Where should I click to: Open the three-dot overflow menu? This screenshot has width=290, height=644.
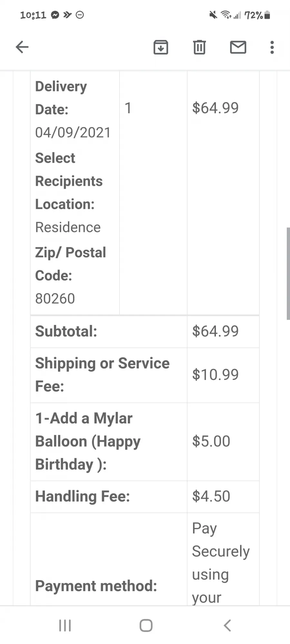(x=272, y=47)
